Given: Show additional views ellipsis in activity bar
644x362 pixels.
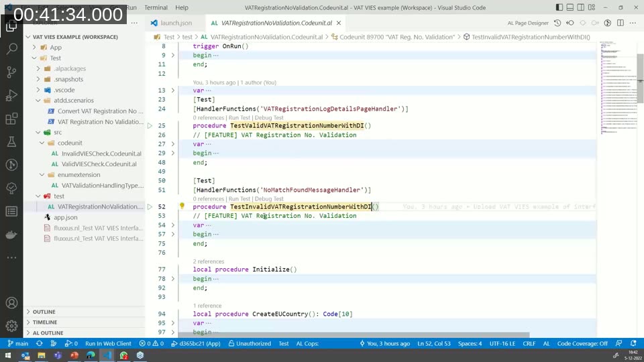Looking at the screenshot, I should click(11, 257).
